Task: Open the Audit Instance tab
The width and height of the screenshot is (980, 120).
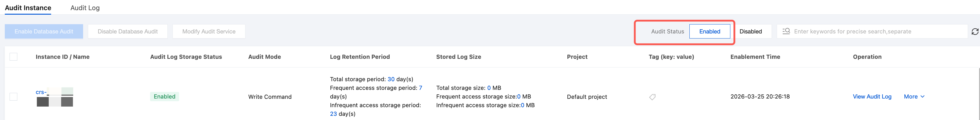Action: coord(28,8)
